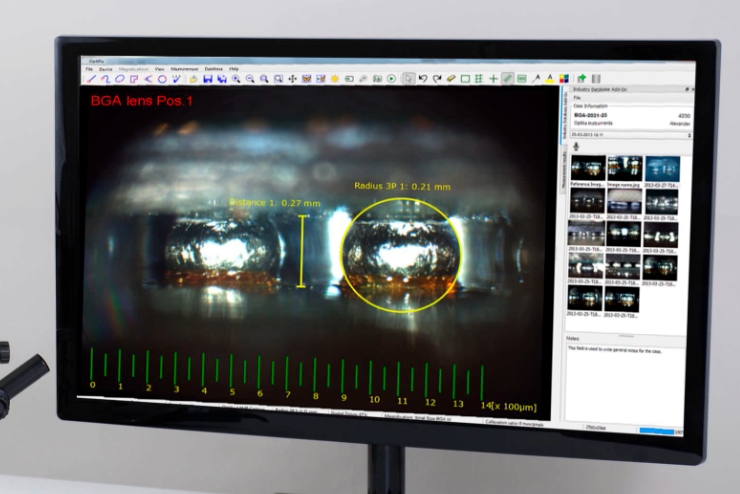Click the green live-view play button icon

tap(391, 79)
